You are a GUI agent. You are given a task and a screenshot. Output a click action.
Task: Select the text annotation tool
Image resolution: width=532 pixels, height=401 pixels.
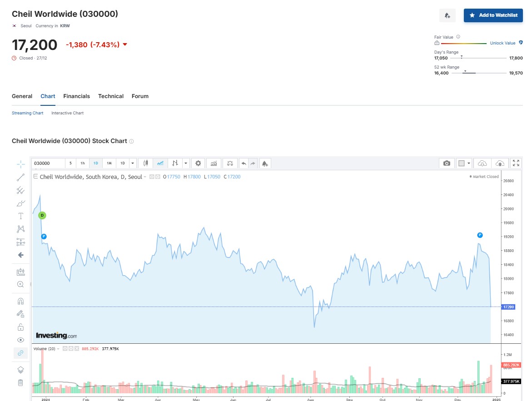21,216
